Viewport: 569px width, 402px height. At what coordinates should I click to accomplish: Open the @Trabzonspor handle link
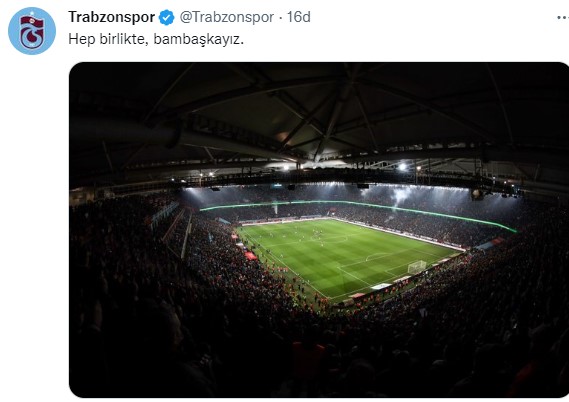227,17
